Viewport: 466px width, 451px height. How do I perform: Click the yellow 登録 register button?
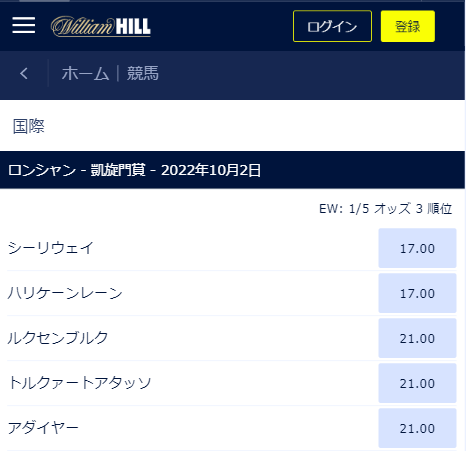[x=408, y=26]
